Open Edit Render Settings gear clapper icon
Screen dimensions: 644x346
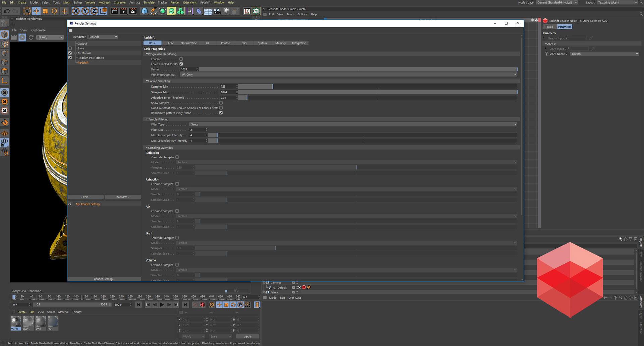133,11
